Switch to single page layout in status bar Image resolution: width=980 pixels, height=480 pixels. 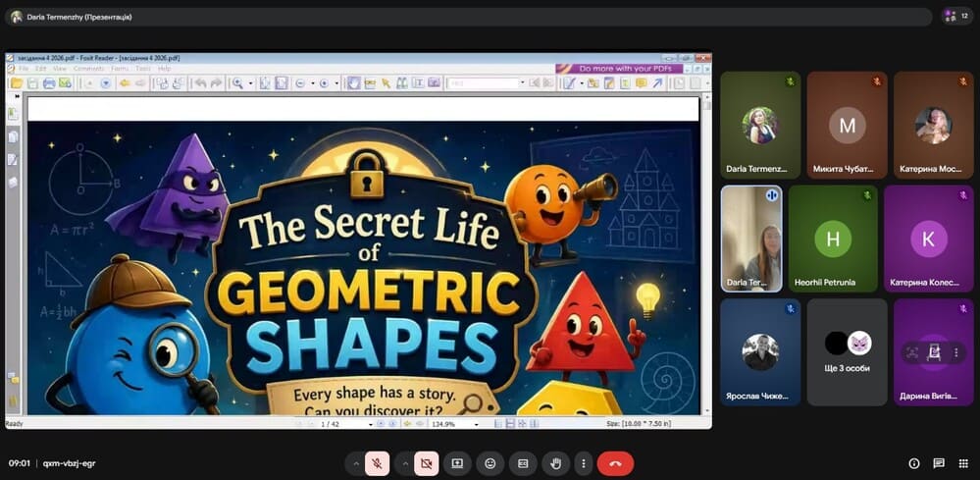498,424
